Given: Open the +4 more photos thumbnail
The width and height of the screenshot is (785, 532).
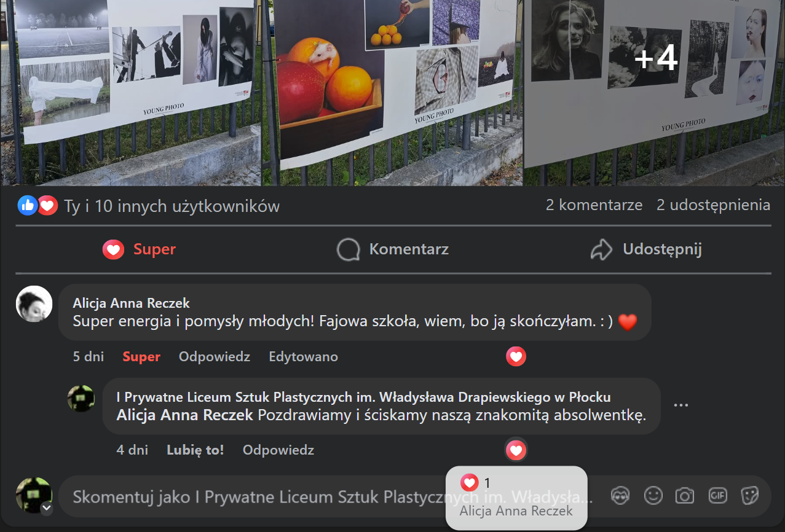Looking at the screenshot, I should [655, 92].
